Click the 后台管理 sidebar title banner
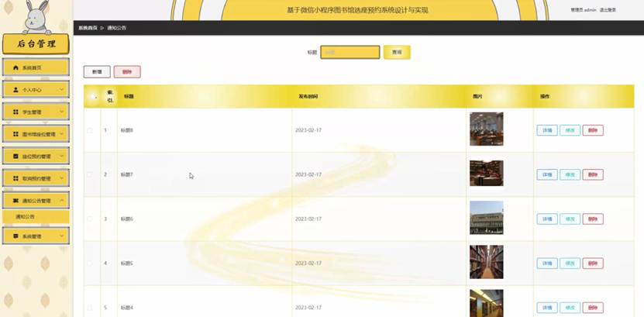The height and width of the screenshot is (317, 644). click(x=36, y=44)
